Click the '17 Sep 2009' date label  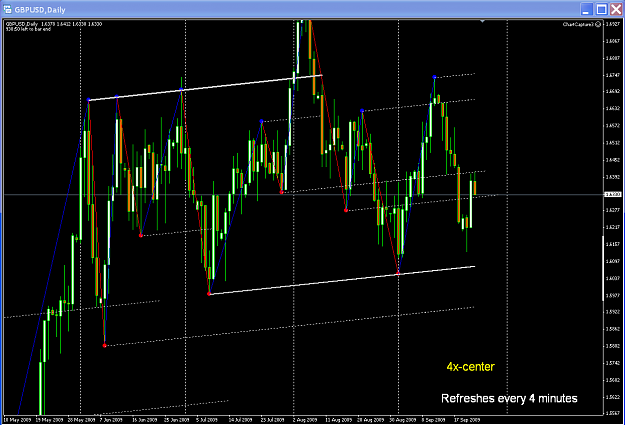tap(467, 420)
